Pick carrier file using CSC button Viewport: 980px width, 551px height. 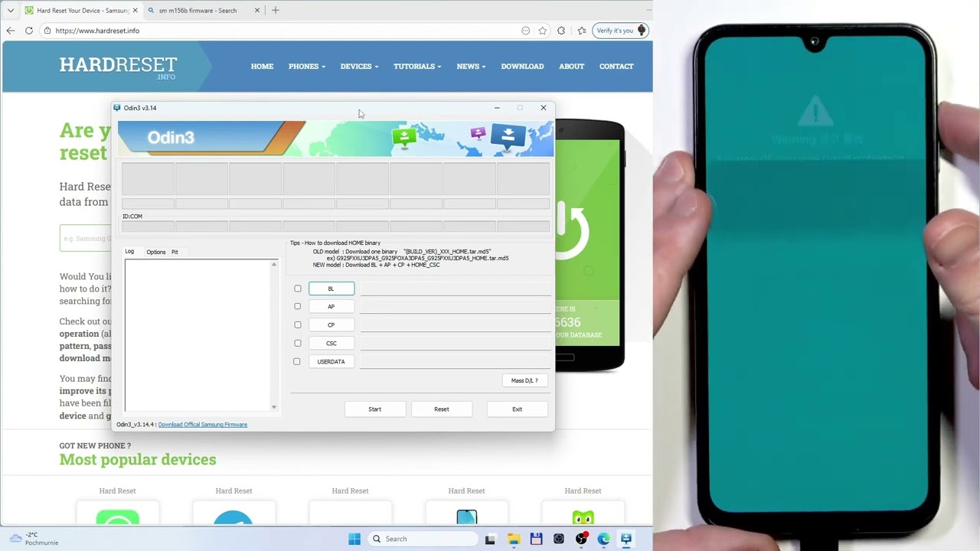(332, 343)
